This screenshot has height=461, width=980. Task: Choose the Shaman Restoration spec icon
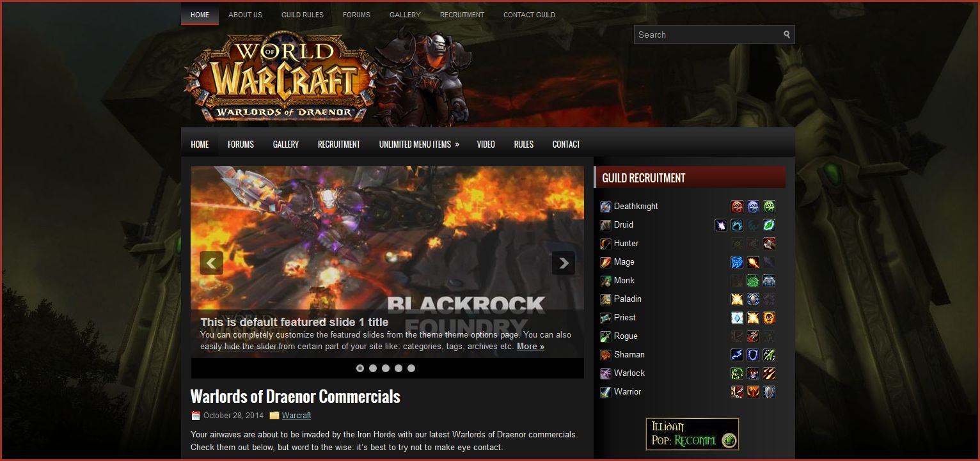tap(769, 355)
